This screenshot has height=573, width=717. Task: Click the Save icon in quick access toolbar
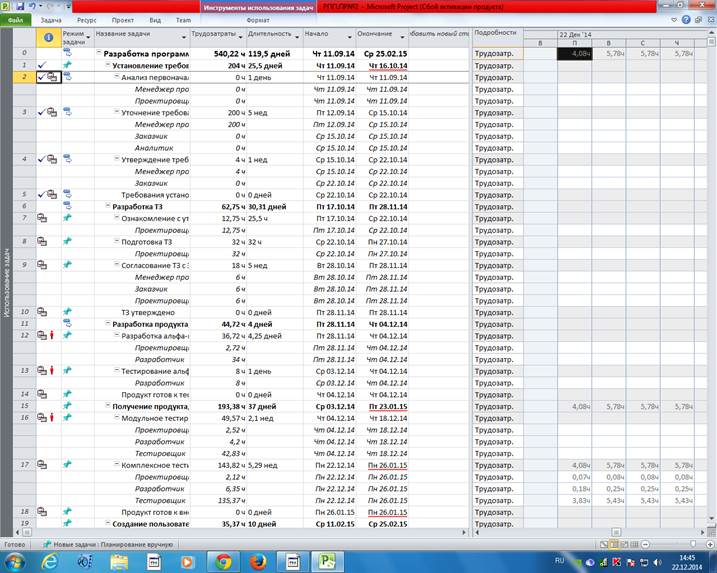[20, 6]
